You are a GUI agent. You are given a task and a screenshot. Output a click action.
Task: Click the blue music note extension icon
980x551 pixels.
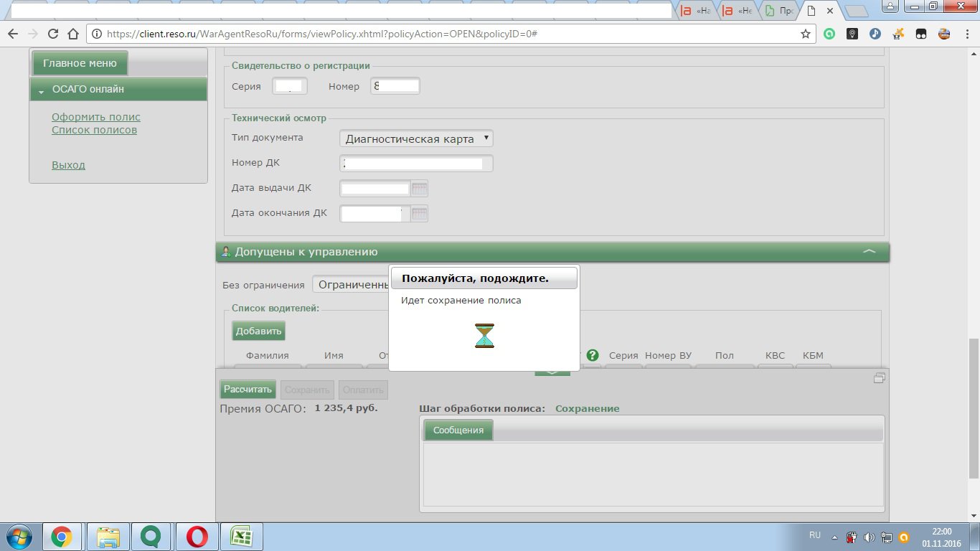point(875,34)
